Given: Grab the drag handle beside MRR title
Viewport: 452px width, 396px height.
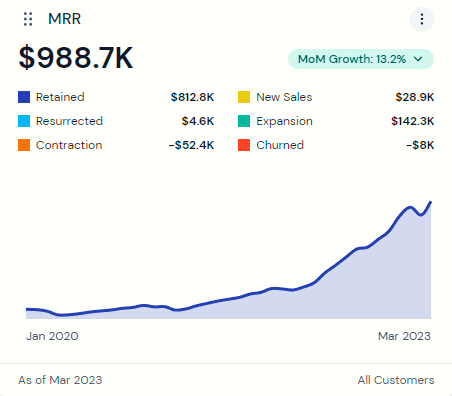Looking at the screenshot, I should pyautogui.click(x=28, y=19).
